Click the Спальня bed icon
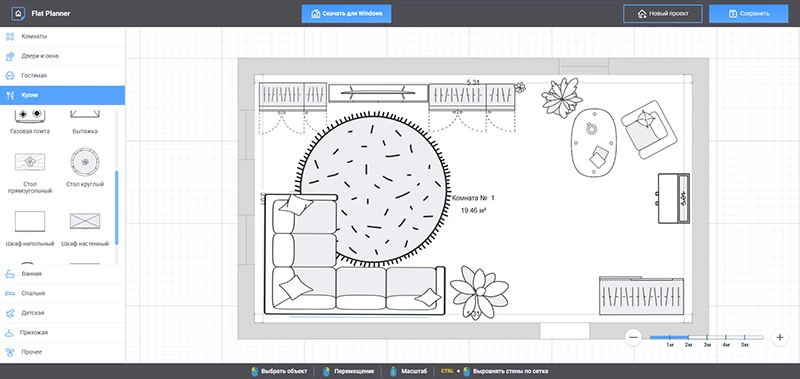The width and height of the screenshot is (800, 379). tap(10, 293)
